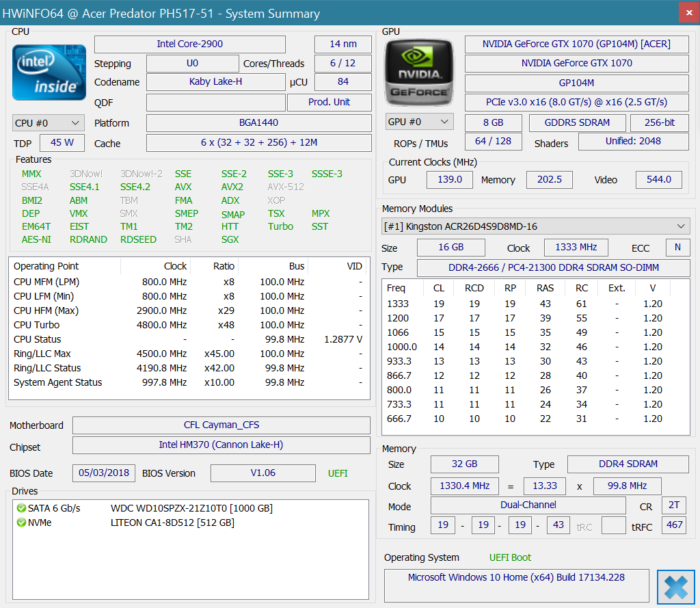Click the ECC indicator box showing N

(677, 248)
